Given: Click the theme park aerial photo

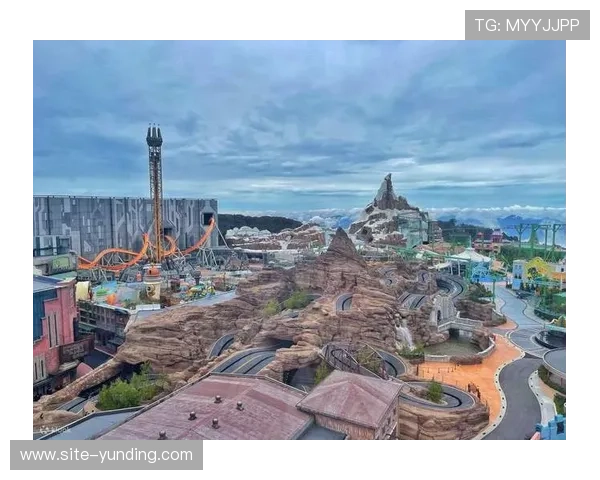Looking at the screenshot, I should (300, 240).
